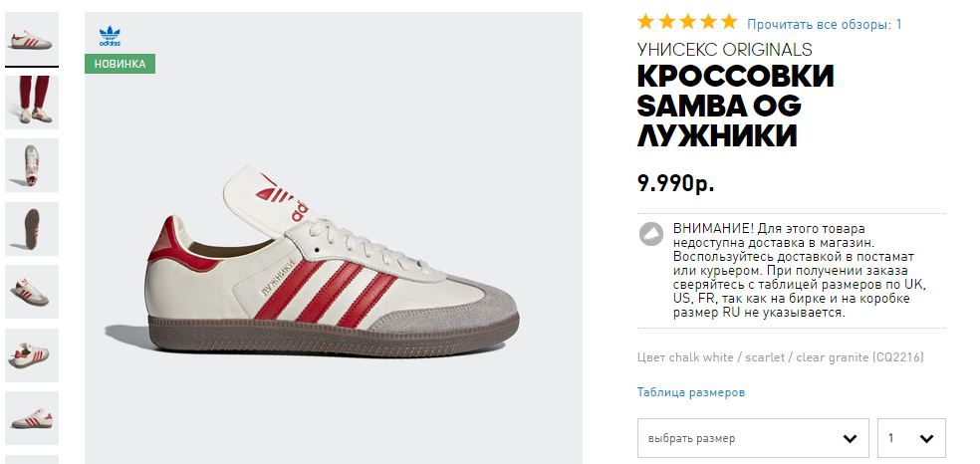Select fifth thumbnail with angled shoe view
Image resolution: width=980 pixels, height=464 pixels.
[32, 291]
